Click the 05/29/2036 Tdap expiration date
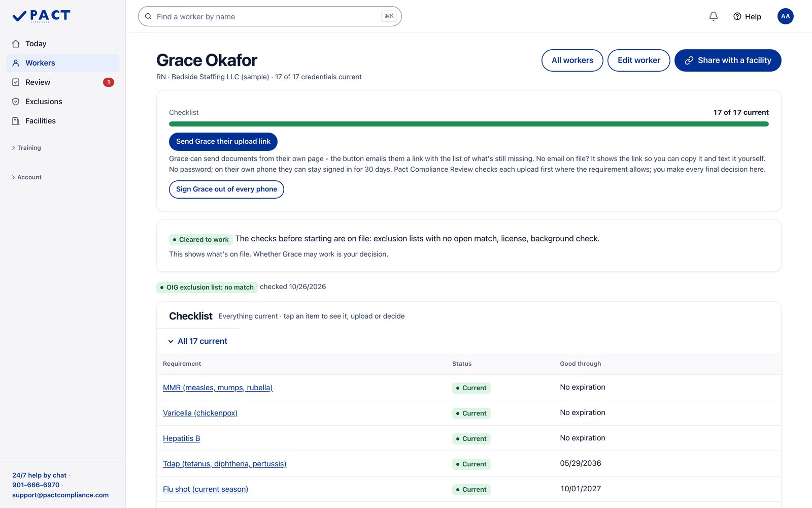The width and height of the screenshot is (812, 508). click(x=581, y=463)
